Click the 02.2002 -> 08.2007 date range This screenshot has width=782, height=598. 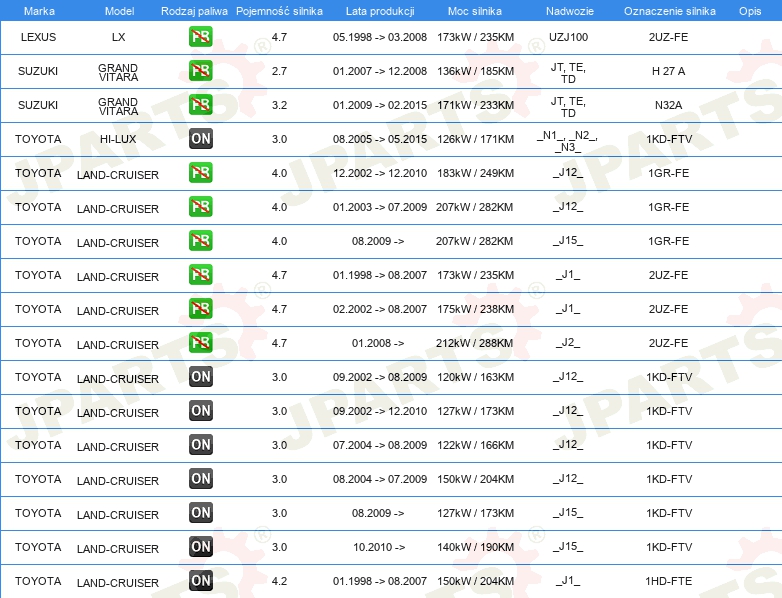click(x=380, y=309)
